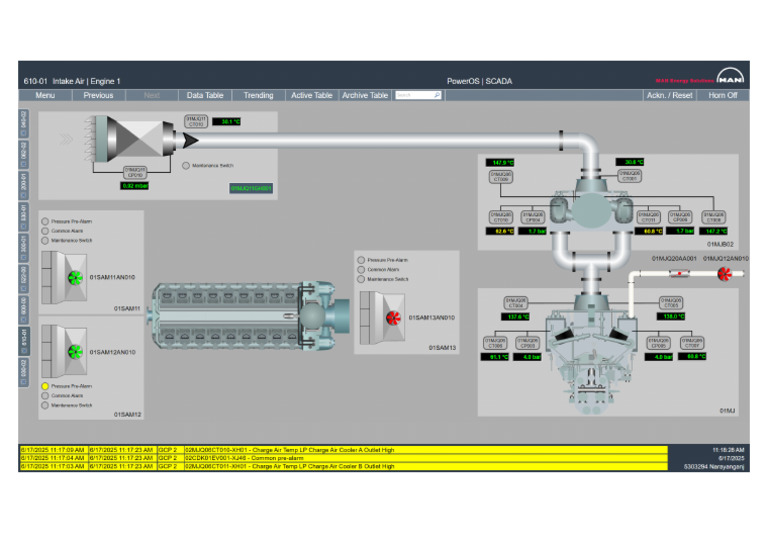This screenshot has height=543, width=768.
Task: Switch to the 200-01 sidebar tab
Action: point(24,185)
